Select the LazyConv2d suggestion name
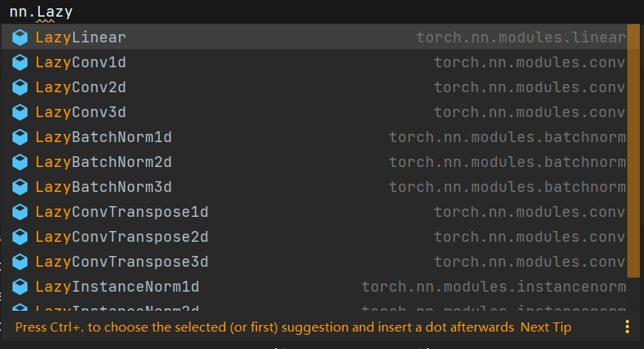Viewport: 644px width, 349px height. [x=81, y=87]
